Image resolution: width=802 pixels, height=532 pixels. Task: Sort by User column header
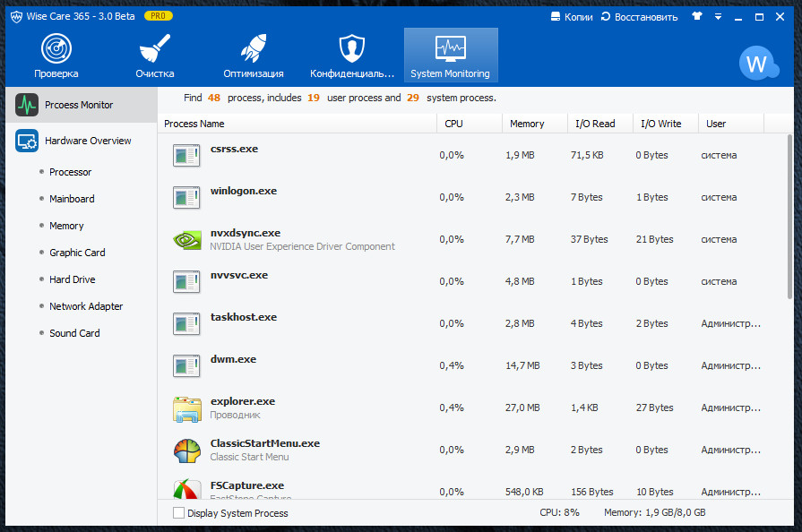click(731, 124)
